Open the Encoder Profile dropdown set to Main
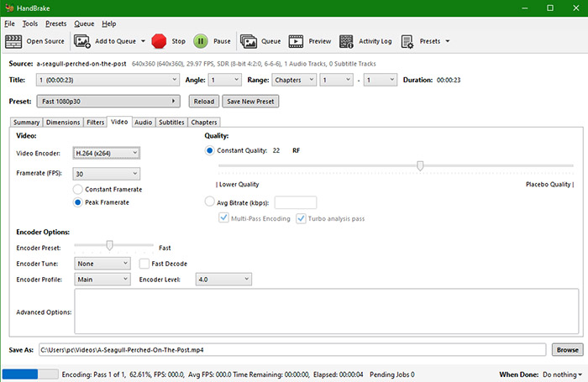This screenshot has height=382, width=588. (102, 280)
